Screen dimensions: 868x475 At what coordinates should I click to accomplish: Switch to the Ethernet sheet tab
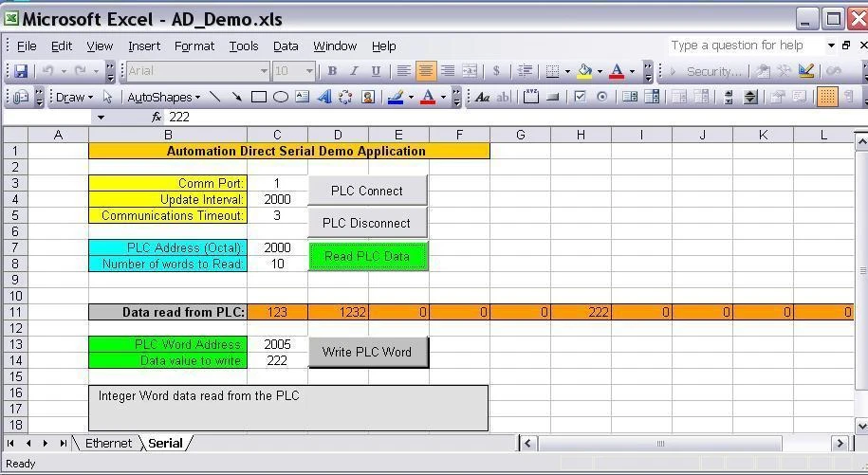(108, 443)
